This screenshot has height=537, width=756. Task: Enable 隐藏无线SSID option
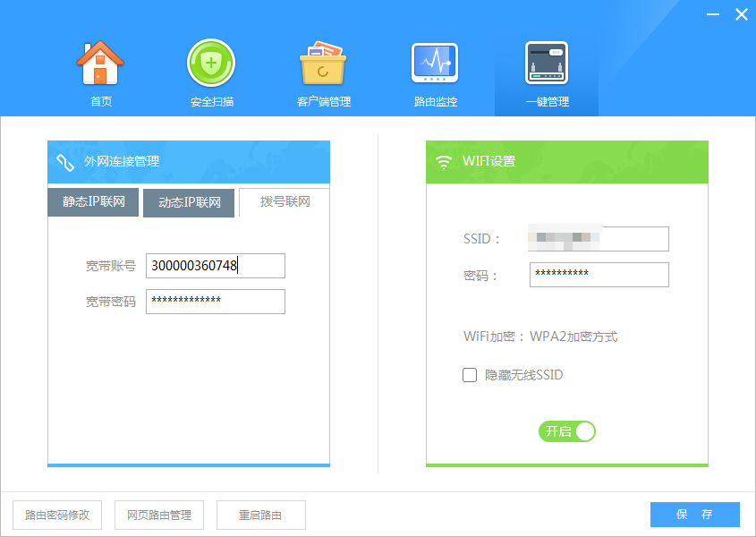(469, 375)
